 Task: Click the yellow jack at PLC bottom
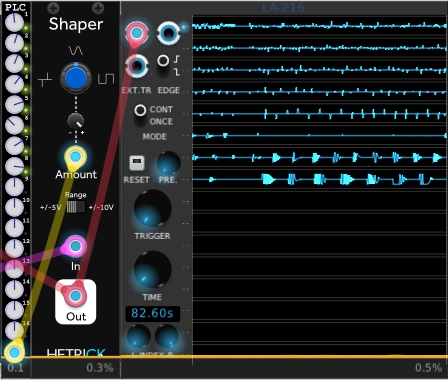pos(14,352)
